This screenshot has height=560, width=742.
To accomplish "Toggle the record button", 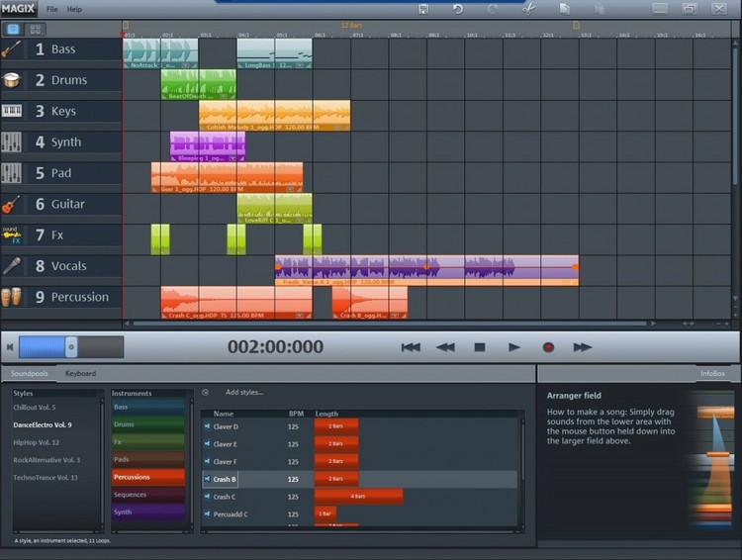I will click(548, 347).
